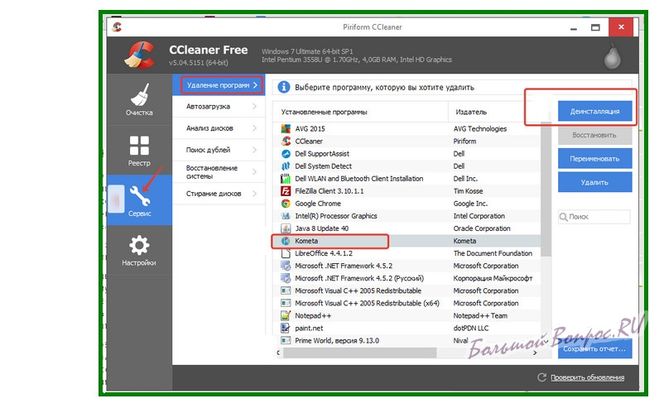Click the CCleaner title bar icon
The height and width of the screenshot is (408, 659).
click(x=117, y=27)
